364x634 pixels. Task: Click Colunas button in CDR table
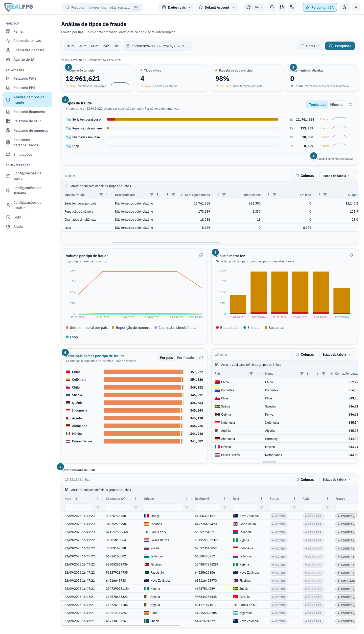point(305,480)
